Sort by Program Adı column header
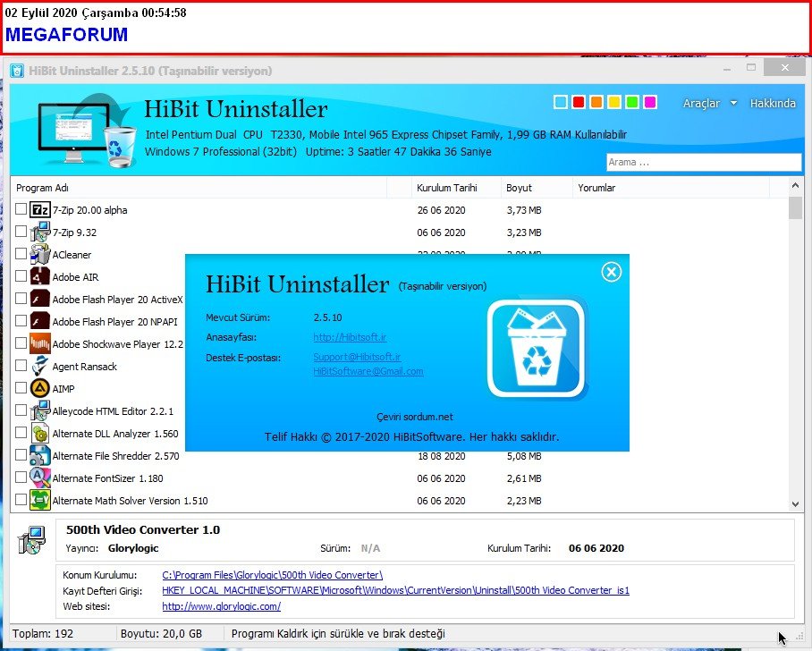Image resolution: width=812 pixels, height=651 pixels. click(x=199, y=188)
